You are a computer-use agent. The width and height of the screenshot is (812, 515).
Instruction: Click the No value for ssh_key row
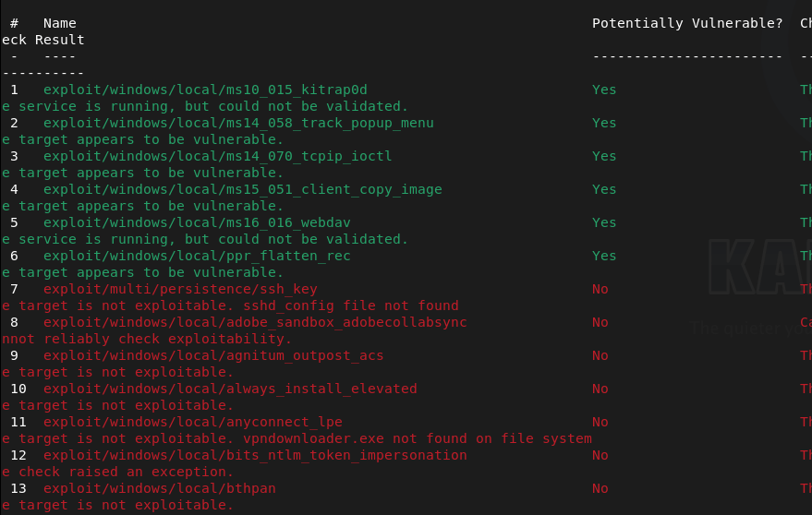600,289
